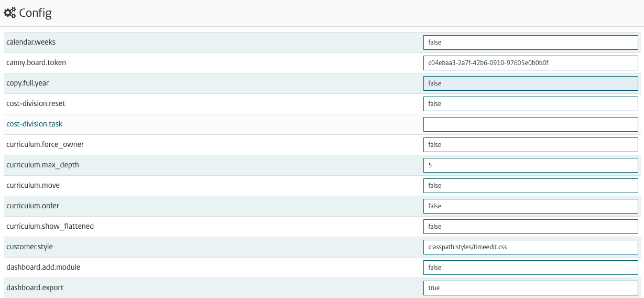Edit the calendar.weeks value field
644x298 pixels.
(530, 42)
